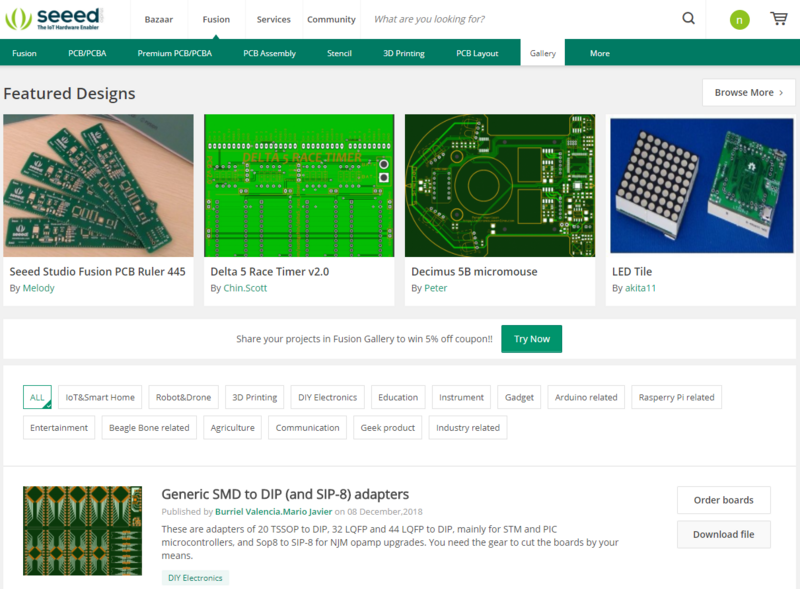Filter by Industry related category
Image resolution: width=800 pixels, height=589 pixels.
pyautogui.click(x=468, y=428)
